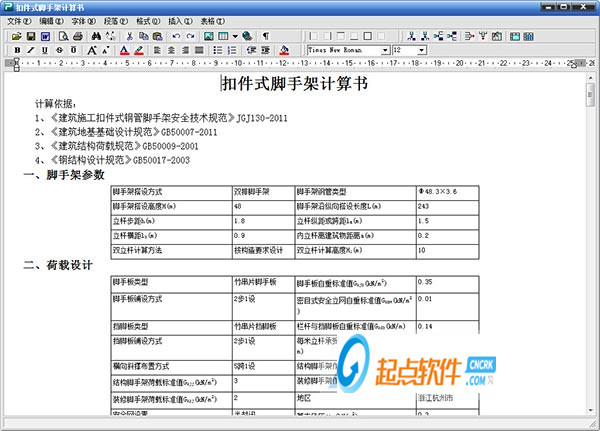Image resolution: width=600 pixels, height=431 pixels.
Task: Apply a numbered list
Action: (x=232, y=50)
